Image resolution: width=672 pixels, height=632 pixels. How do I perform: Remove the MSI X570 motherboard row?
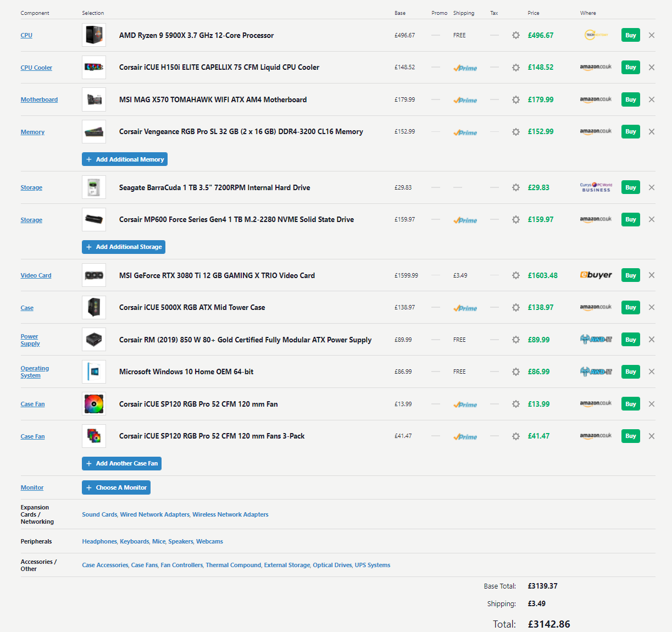(x=652, y=99)
